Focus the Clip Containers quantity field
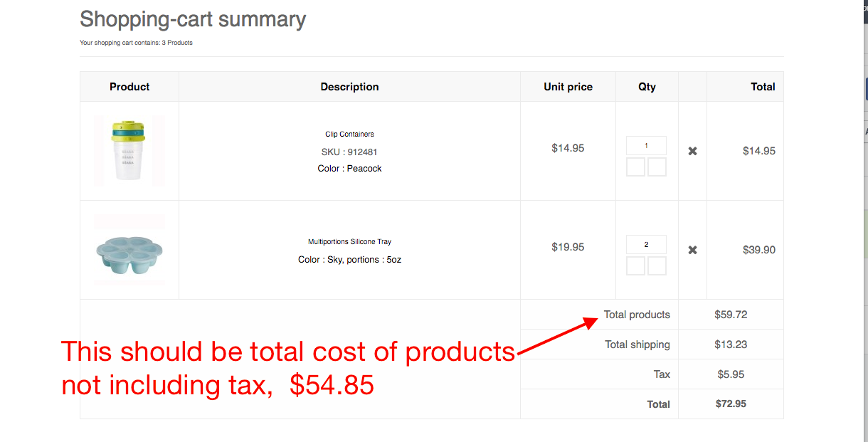The image size is (868, 442). [x=646, y=146]
